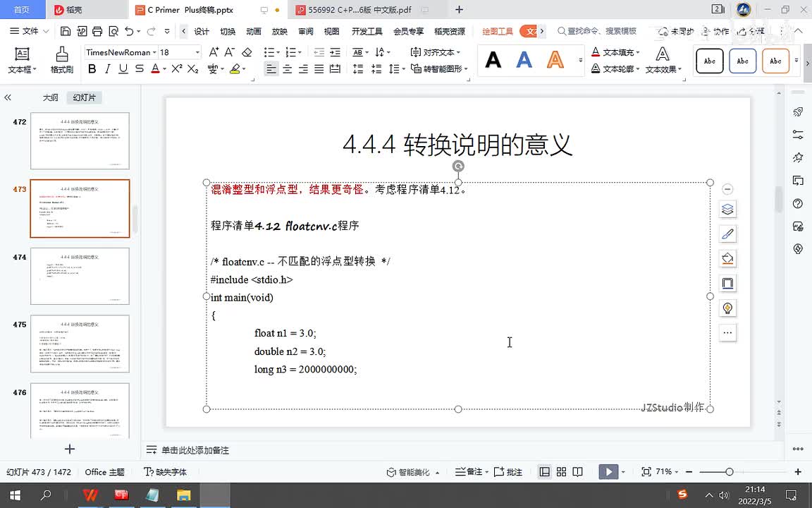Image resolution: width=812 pixels, height=508 pixels.
Task: Toggle bold formatting
Action: coord(92,68)
